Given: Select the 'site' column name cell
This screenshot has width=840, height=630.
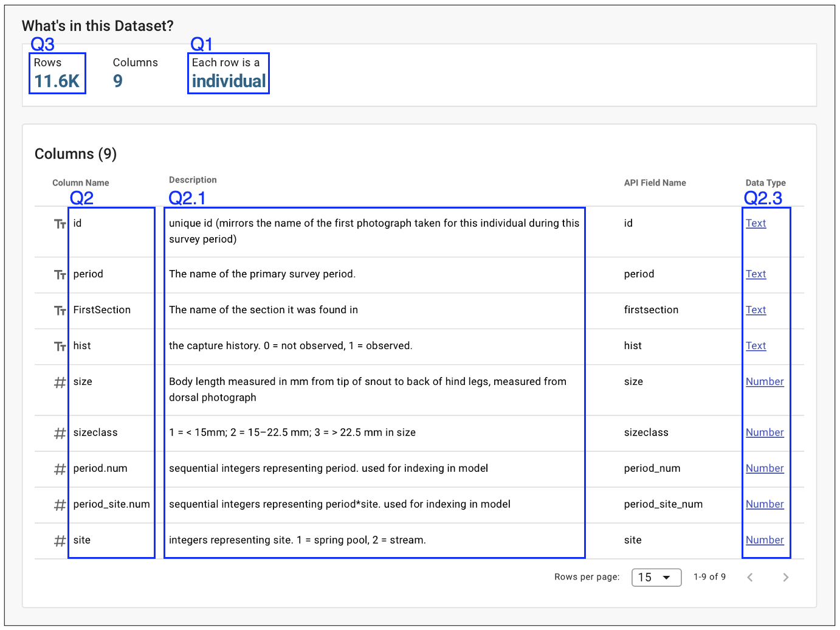Looking at the screenshot, I should click(x=81, y=540).
